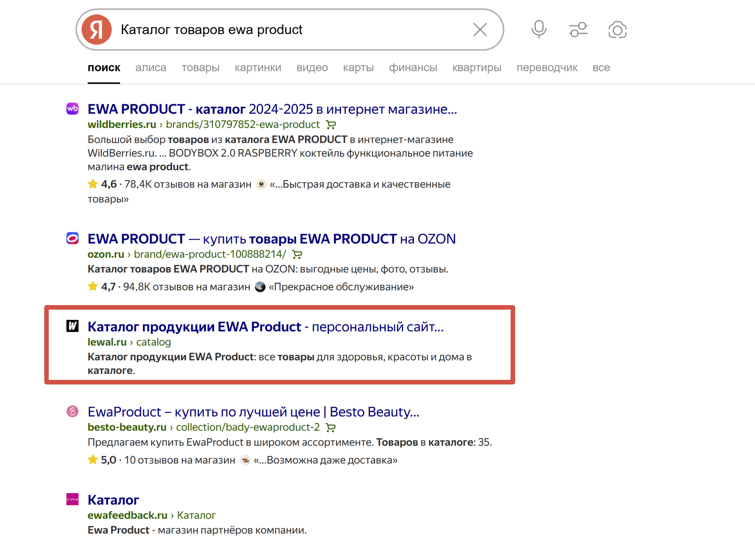Click «…Быстрая доставка и качественные review quote

coord(360,184)
